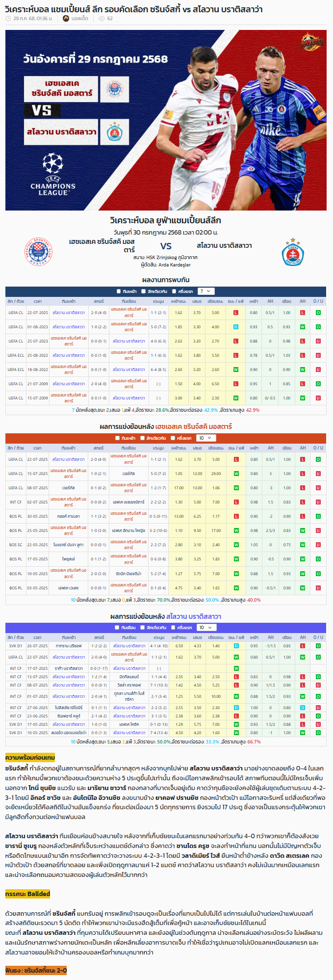Open the count dropdown in Zrinjski results table
This screenshot has height=980, width=333.
tap(205, 438)
